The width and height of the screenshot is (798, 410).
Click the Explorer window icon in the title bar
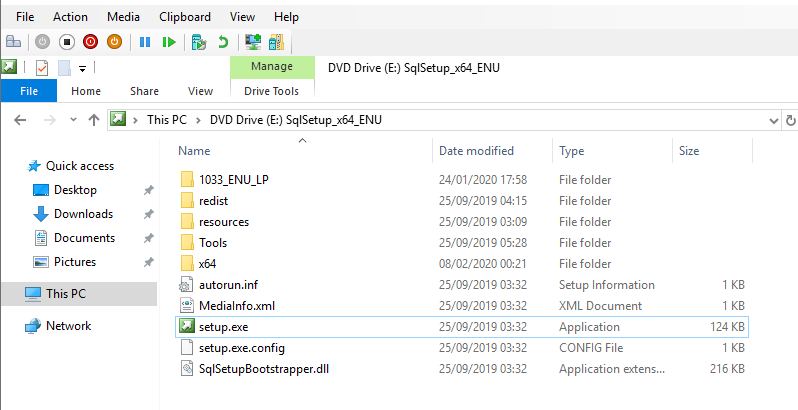pos(9,67)
